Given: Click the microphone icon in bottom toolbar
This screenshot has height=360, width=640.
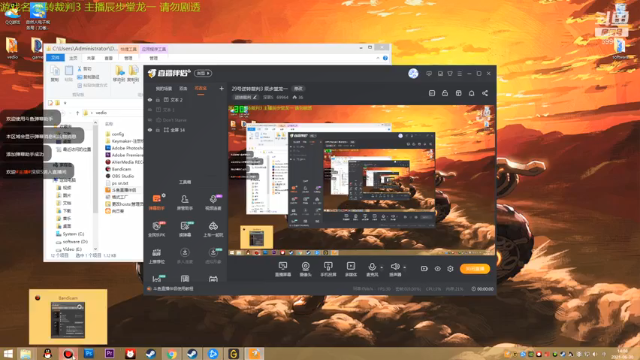Looking at the screenshot, I should (372, 267).
